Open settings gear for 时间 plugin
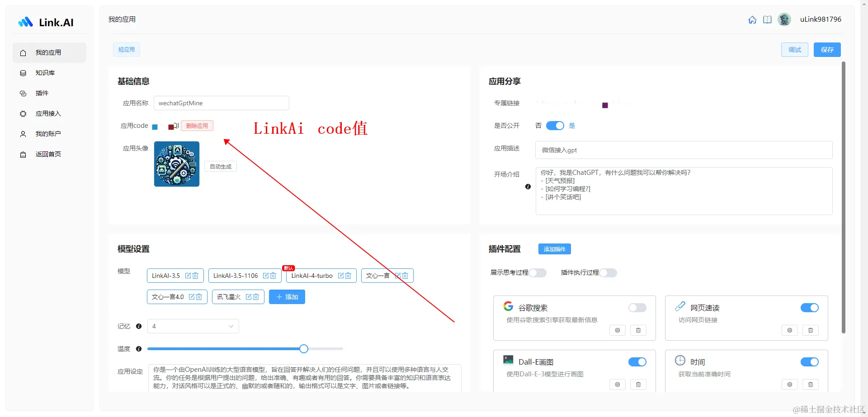The image size is (868, 417). 789,384
